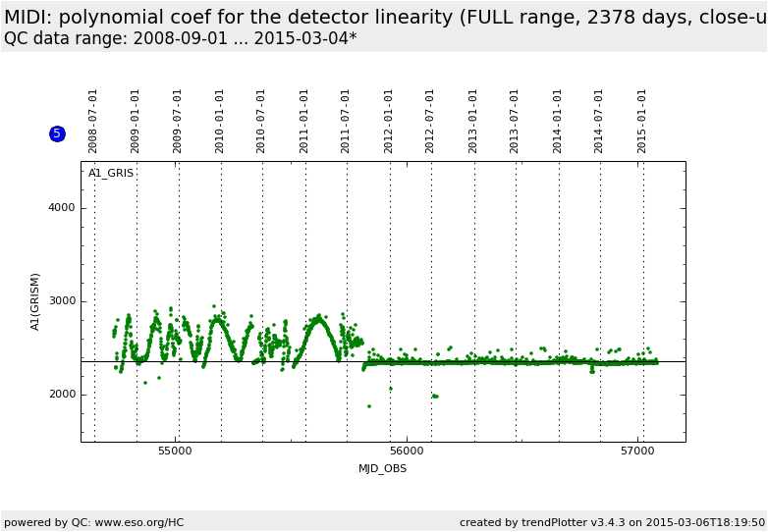Click the 2012-01-01 date label
Viewport: 768px width, 532px height.
[x=389, y=121]
